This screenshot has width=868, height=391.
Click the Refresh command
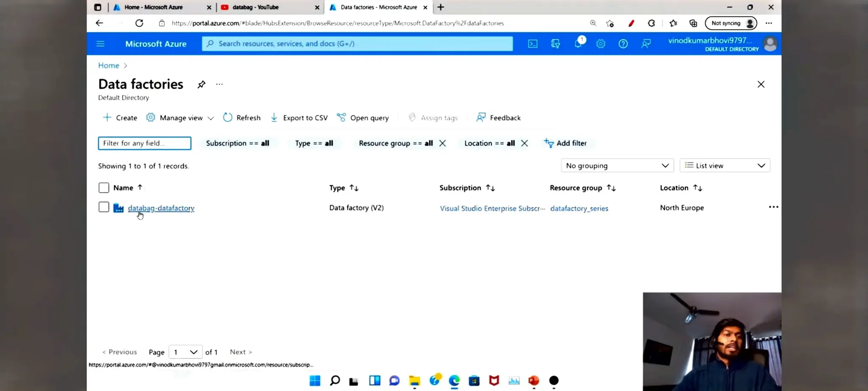click(x=242, y=118)
